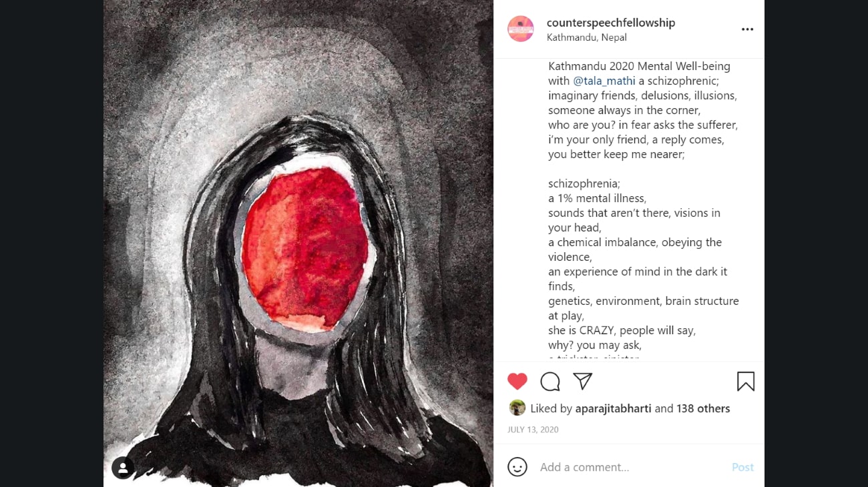Open the comment speech bubble icon
868x487 pixels.
click(550, 382)
